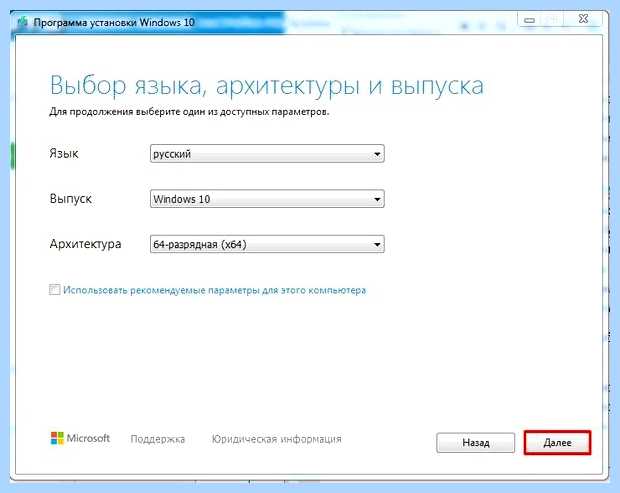
Task: Click the Выпуск label
Action: pos(70,198)
